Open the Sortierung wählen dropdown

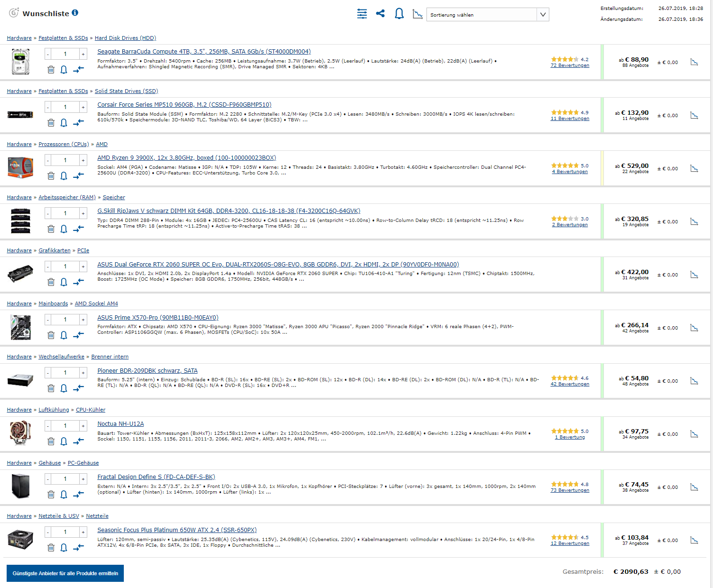(x=488, y=15)
